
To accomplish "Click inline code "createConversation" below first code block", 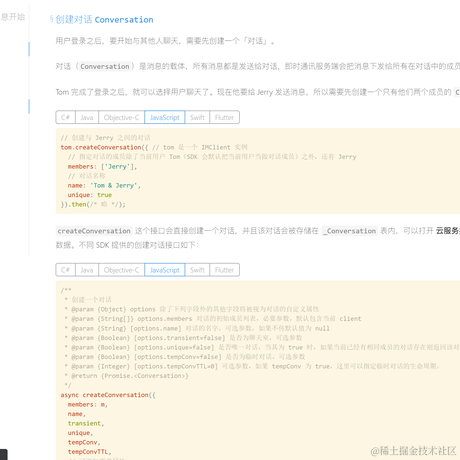I will 94,231.
